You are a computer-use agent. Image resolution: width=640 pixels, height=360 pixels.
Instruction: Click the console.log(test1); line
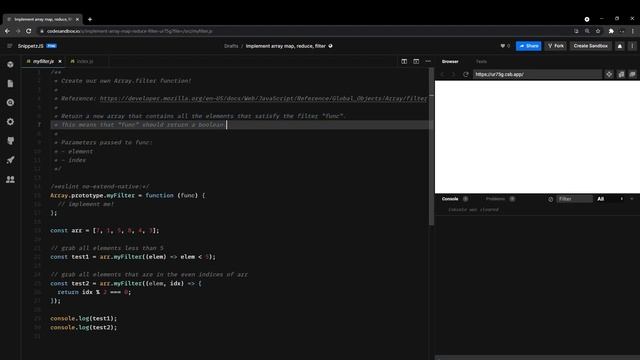pos(84,318)
